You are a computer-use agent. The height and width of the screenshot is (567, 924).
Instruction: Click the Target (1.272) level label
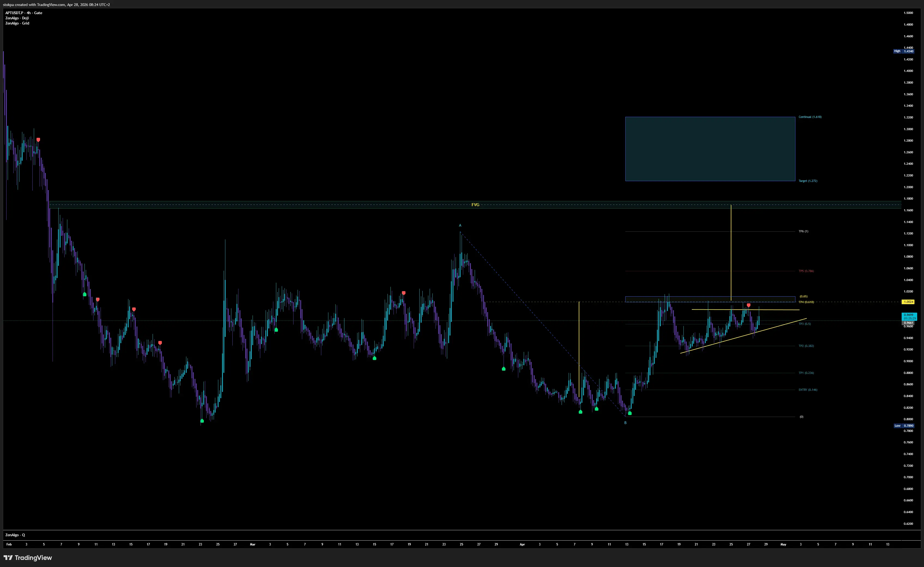tap(808, 181)
